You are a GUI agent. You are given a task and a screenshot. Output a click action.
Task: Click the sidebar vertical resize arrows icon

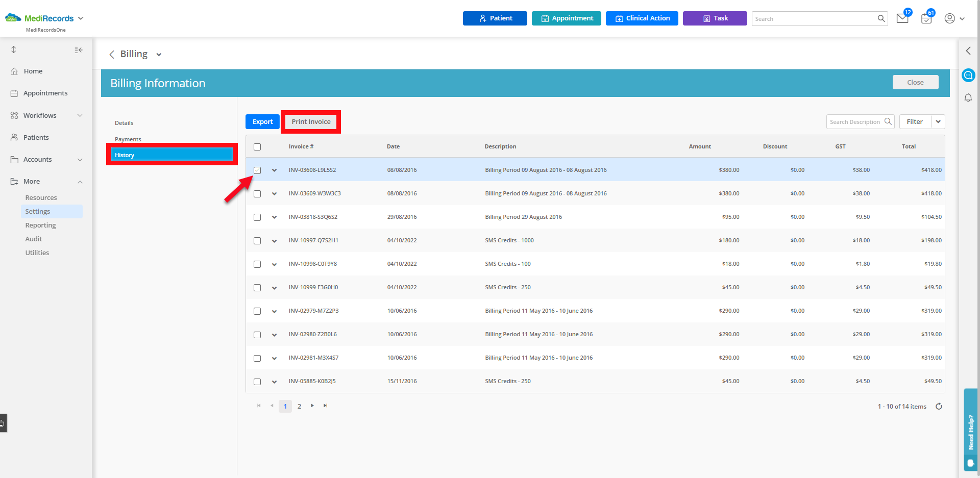click(x=14, y=49)
